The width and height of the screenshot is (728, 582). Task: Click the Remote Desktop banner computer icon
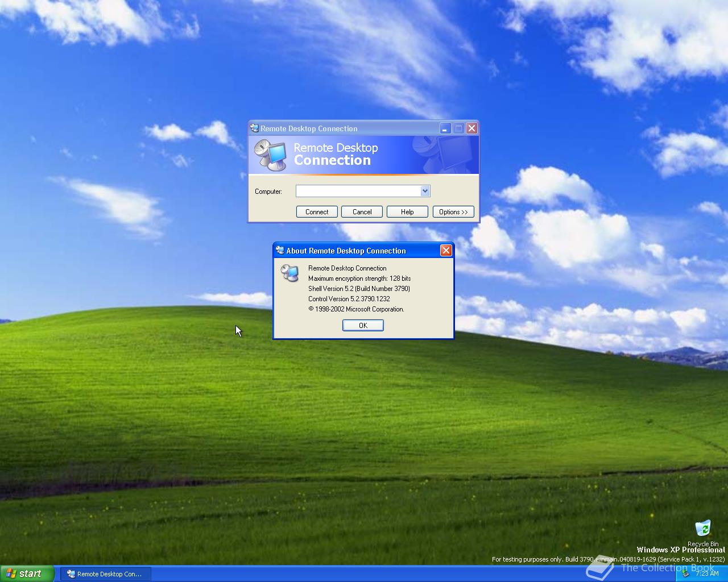(270, 155)
